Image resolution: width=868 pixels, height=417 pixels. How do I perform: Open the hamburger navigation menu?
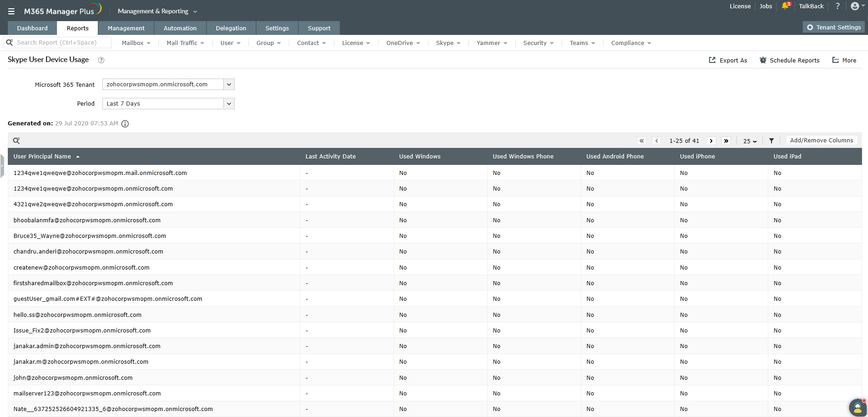11,11
